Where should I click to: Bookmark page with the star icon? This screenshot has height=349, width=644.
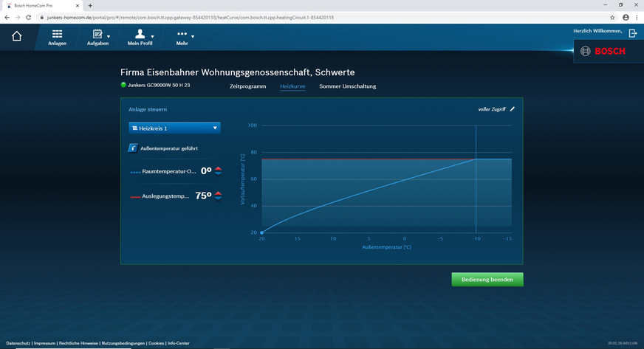(x=612, y=18)
